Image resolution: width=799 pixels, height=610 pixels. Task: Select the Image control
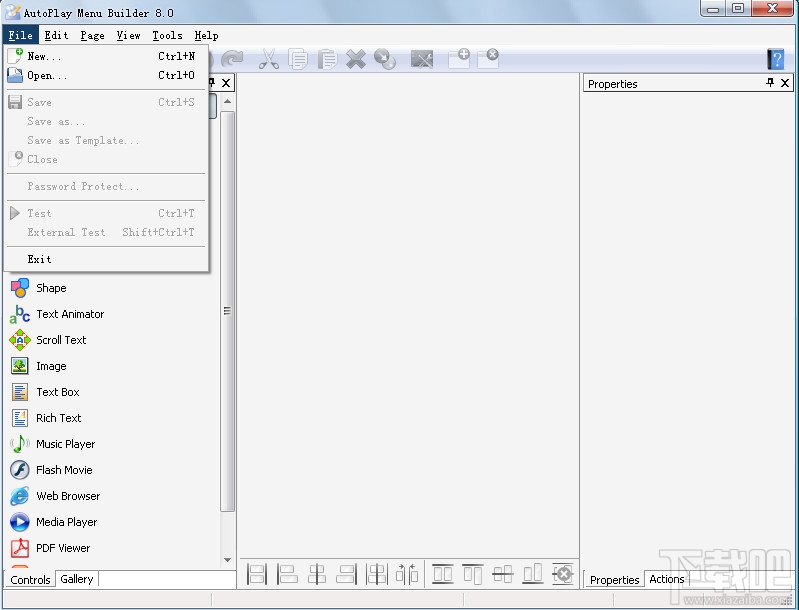pyautogui.click(x=39, y=366)
